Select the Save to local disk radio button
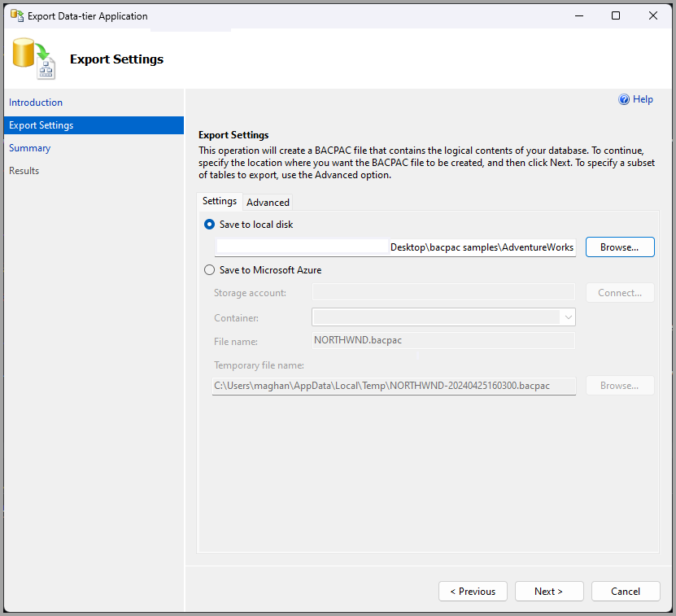The image size is (676, 616). pyautogui.click(x=209, y=225)
